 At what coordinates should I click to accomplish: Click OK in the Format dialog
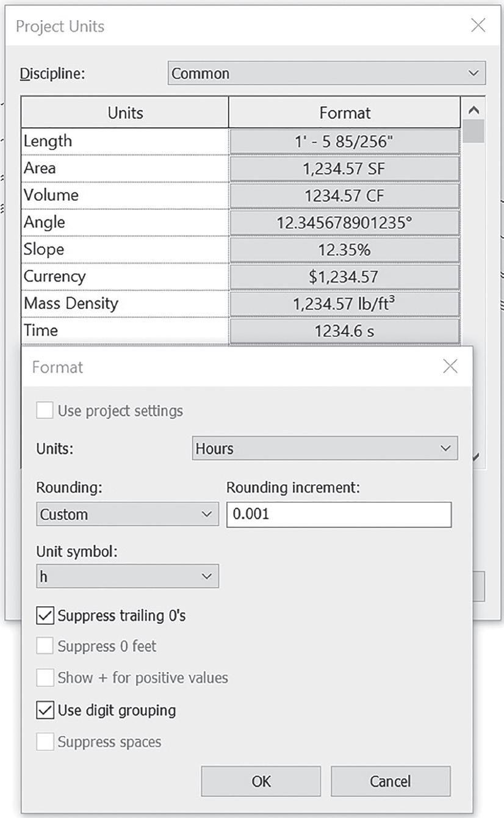(261, 781)
